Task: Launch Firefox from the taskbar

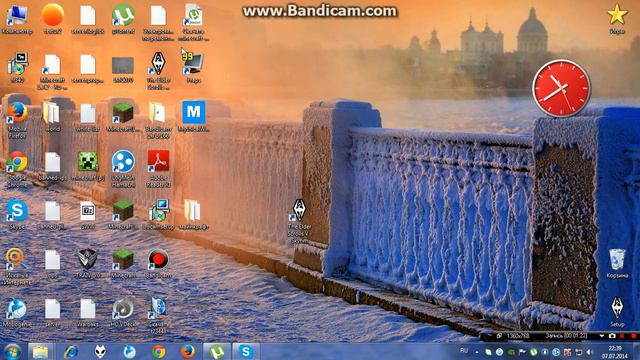Action: click(x=188, y=351)
